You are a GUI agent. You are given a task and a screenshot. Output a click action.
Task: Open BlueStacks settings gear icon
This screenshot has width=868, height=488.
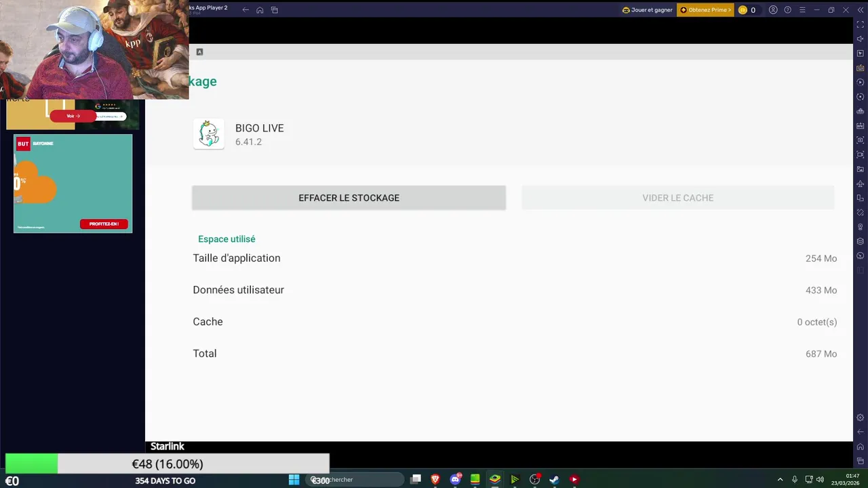[861, 418]
